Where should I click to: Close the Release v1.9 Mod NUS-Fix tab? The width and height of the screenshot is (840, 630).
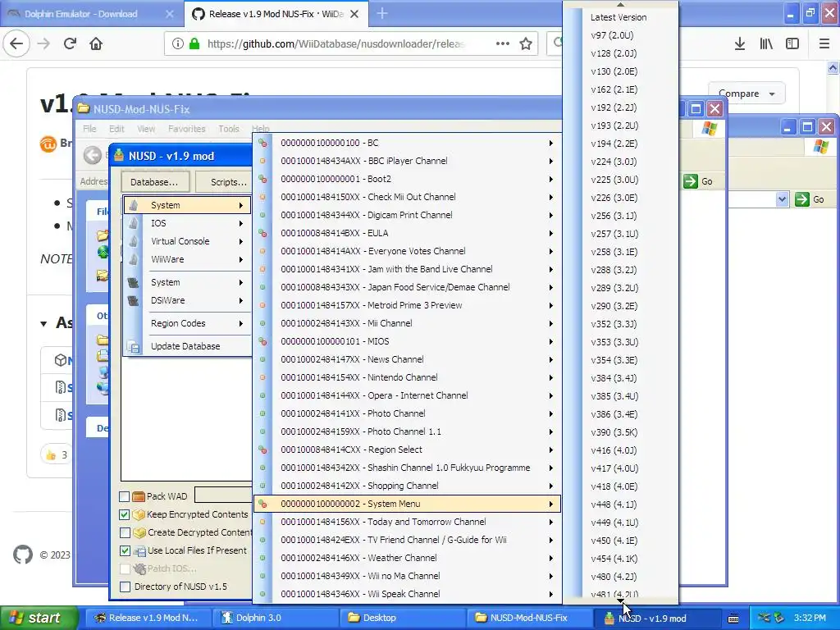click(x=354, y=14)
